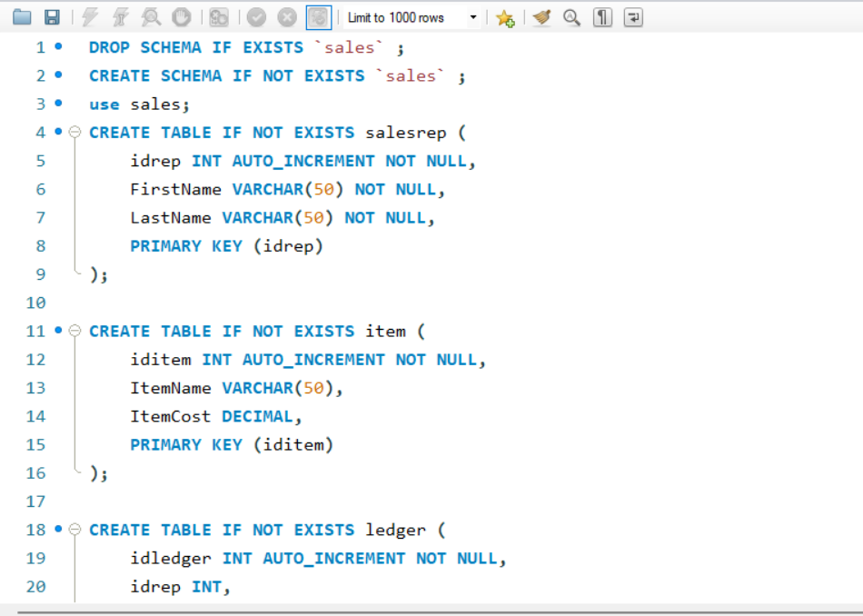Save snippet with the star plus icon
863x616 pixels.
tap(505, 17)
